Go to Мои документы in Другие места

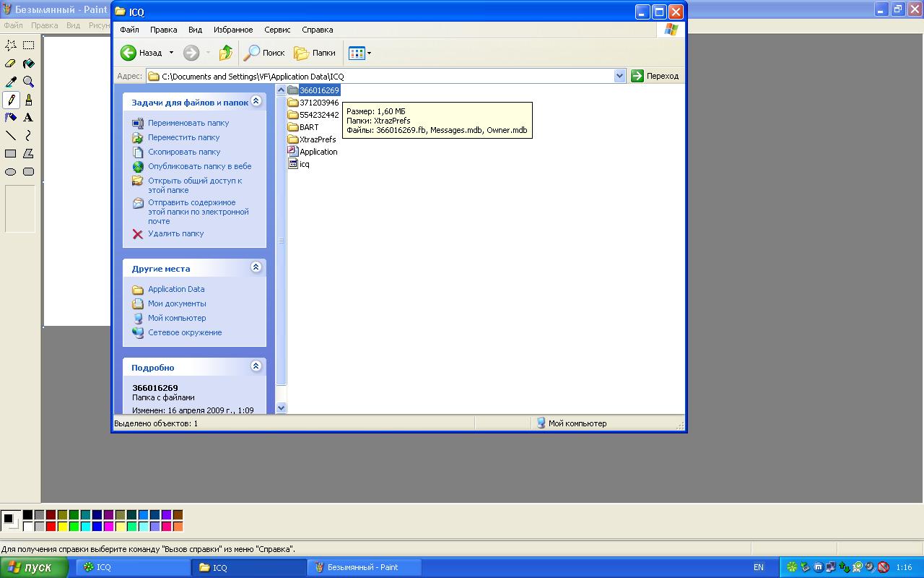click(x=177, y=303)
